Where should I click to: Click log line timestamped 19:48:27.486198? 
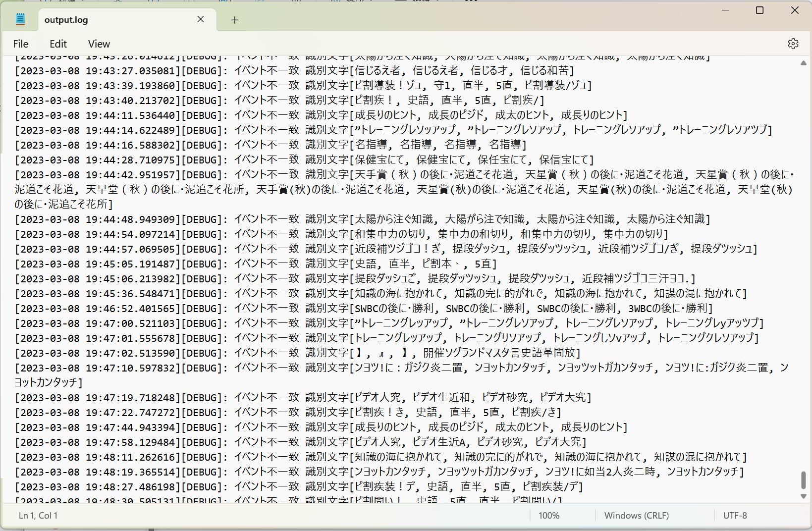[x=299, y=486]
